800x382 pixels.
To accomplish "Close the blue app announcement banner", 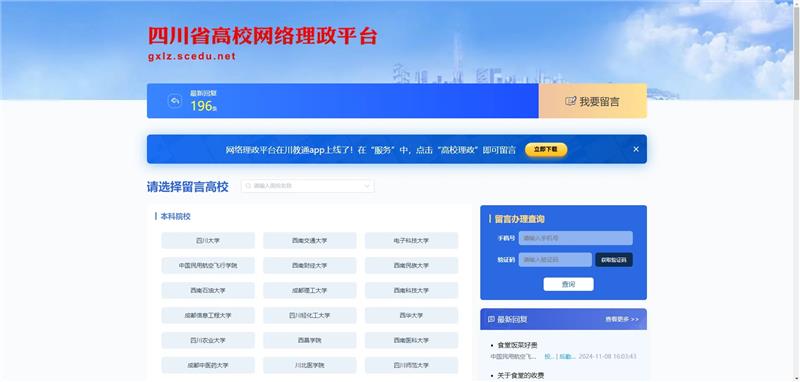I will coord(636,149).
